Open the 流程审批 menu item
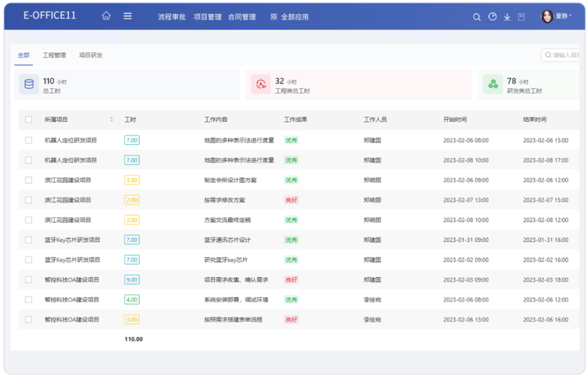 point(172,17)
